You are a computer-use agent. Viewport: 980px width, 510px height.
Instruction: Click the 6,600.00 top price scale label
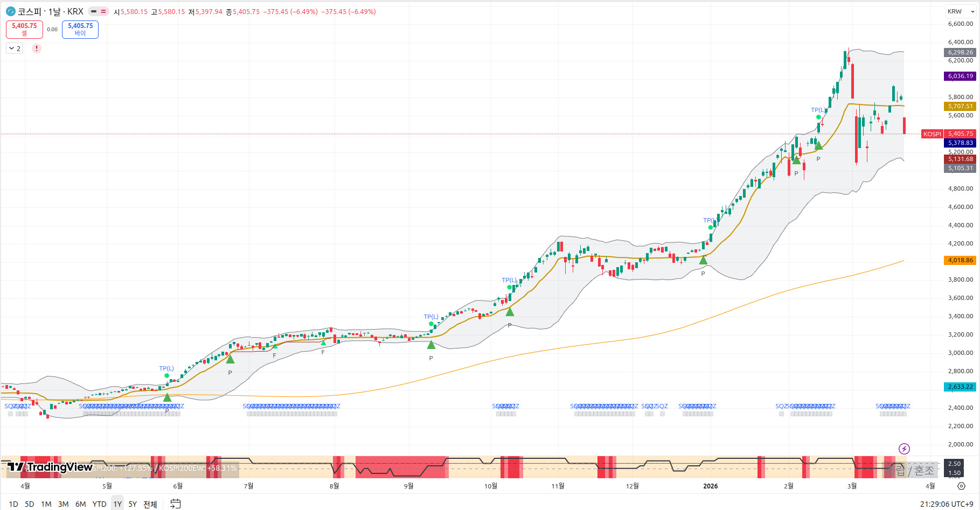[x=961, y=24]
